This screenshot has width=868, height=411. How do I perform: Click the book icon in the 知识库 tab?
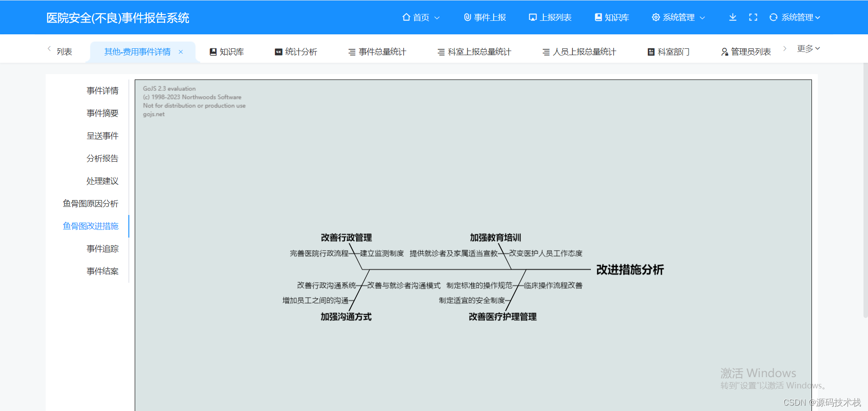[x=213, y=52]
